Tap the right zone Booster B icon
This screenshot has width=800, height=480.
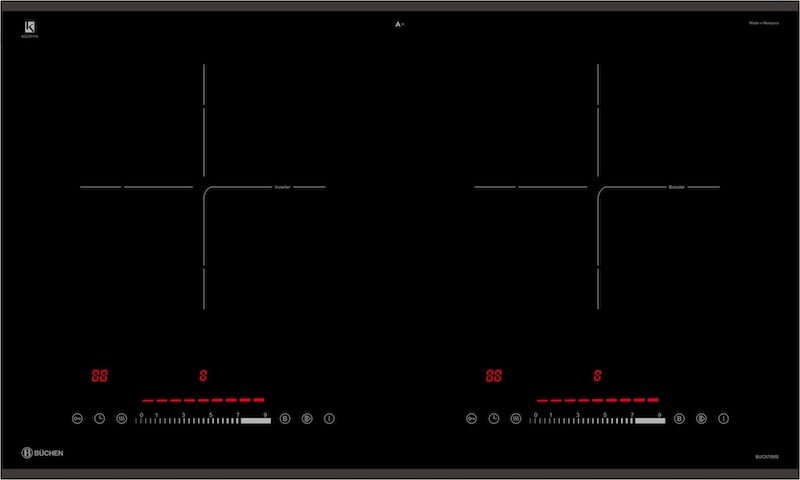tap(679, 418)
